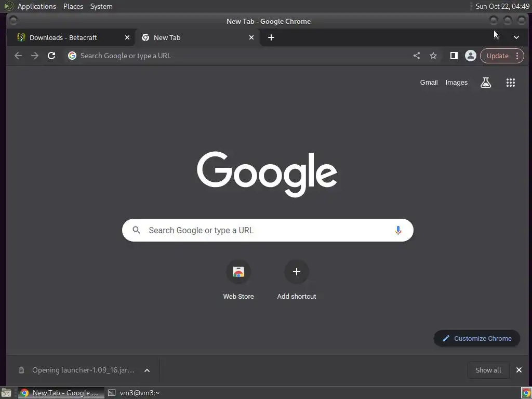Select the Google Chrome taskbar entry
Image resolution: width=532 pixels, height=399 pixels.
tap(61, 393)
